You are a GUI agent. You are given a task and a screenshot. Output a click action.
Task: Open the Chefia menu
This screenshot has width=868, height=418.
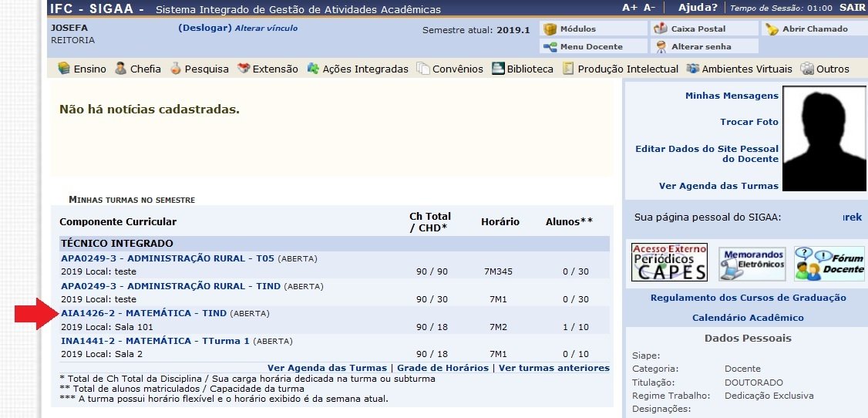tap(146, 69)
